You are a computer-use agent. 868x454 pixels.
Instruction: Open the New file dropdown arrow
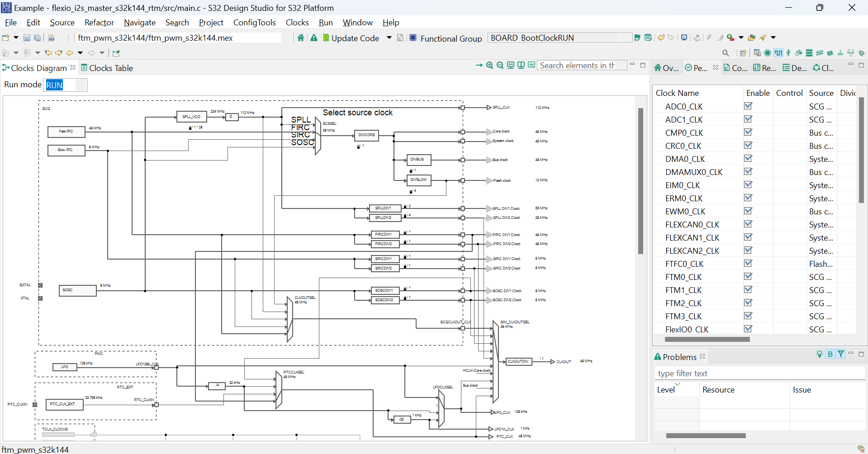[15, 38]
